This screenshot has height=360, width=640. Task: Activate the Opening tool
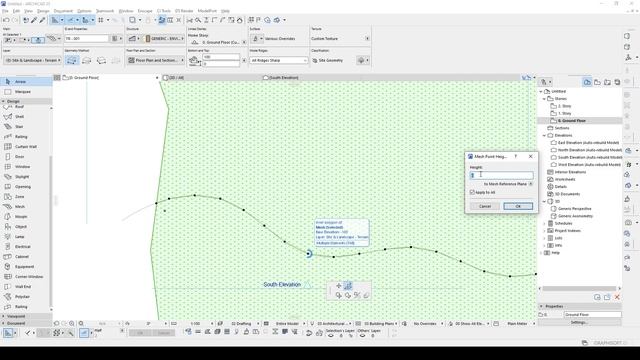[26, 187]
